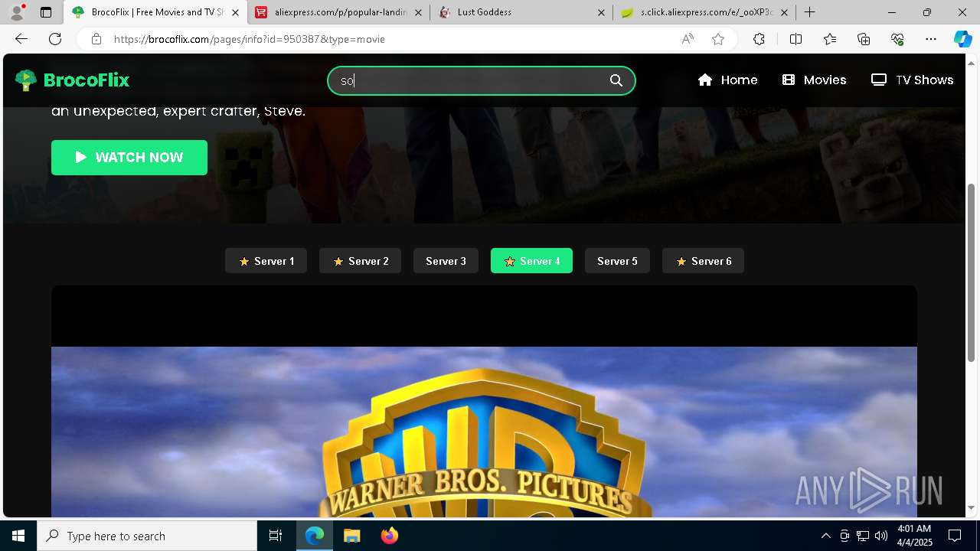Select Server 3
Viewport: 980px width, 551px height.
click(446, 261)
